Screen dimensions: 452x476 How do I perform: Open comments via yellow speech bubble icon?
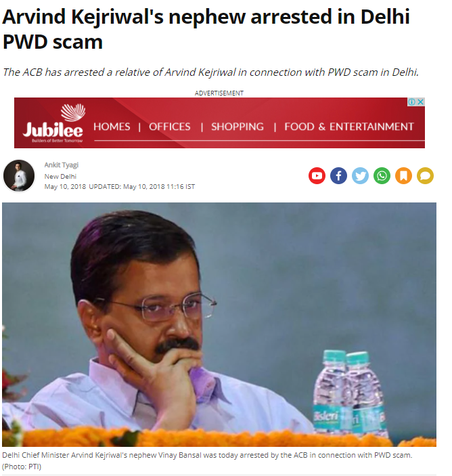[425, 175]
